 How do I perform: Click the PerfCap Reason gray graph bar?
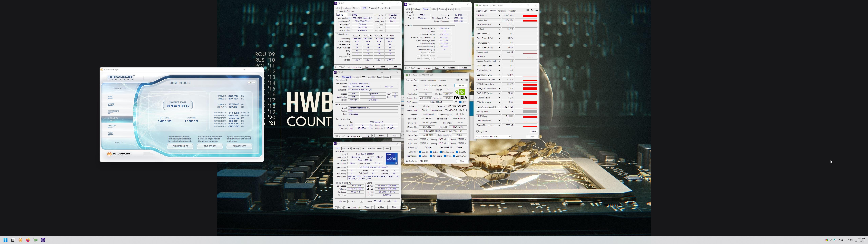pyautogui.click(x=530, y=111)
